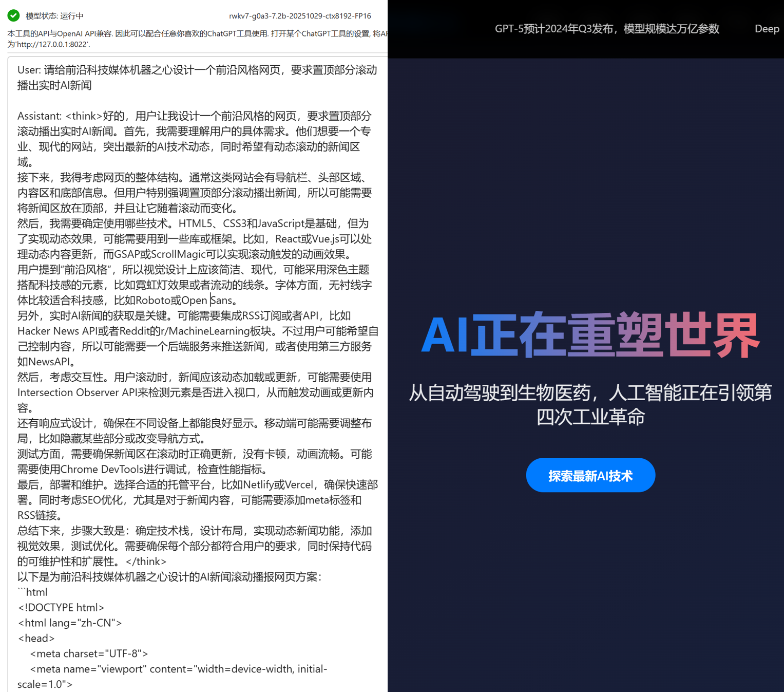Click the line mentioning 'Chrome DevTools'
The height and width of the screenshot is (692, 784).
pyautogui.click(x=143, y=469)
